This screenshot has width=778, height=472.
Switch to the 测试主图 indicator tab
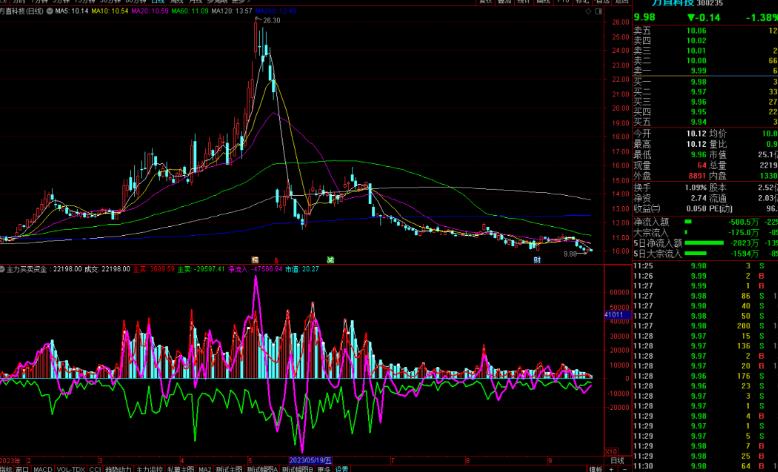pos(229,469)
